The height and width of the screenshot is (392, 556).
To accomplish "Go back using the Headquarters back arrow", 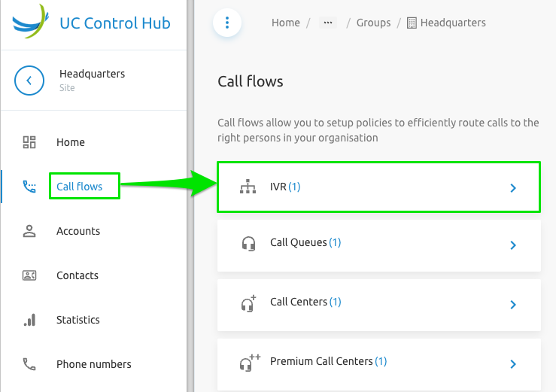I will click(29, 81).
